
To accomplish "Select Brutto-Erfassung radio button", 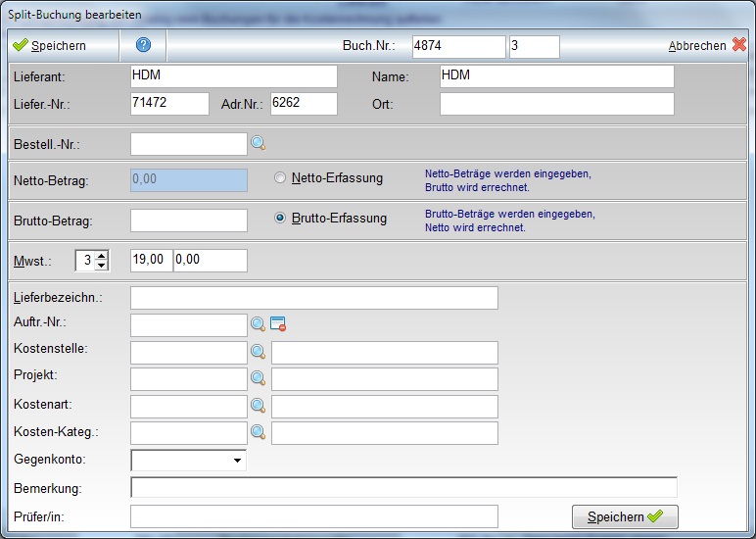I will (x=281, y=219).
